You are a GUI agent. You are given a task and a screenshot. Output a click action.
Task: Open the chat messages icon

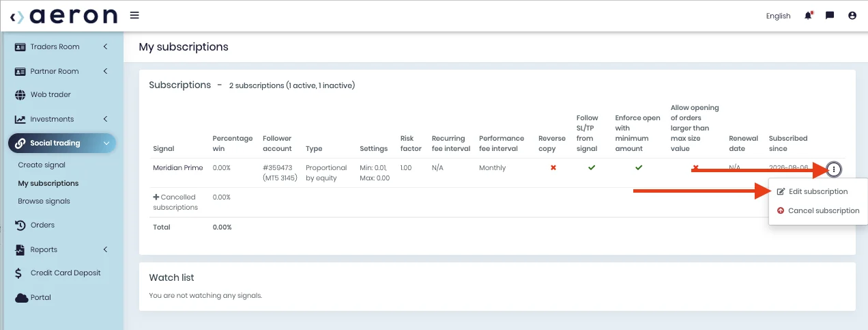coord(830,15)
